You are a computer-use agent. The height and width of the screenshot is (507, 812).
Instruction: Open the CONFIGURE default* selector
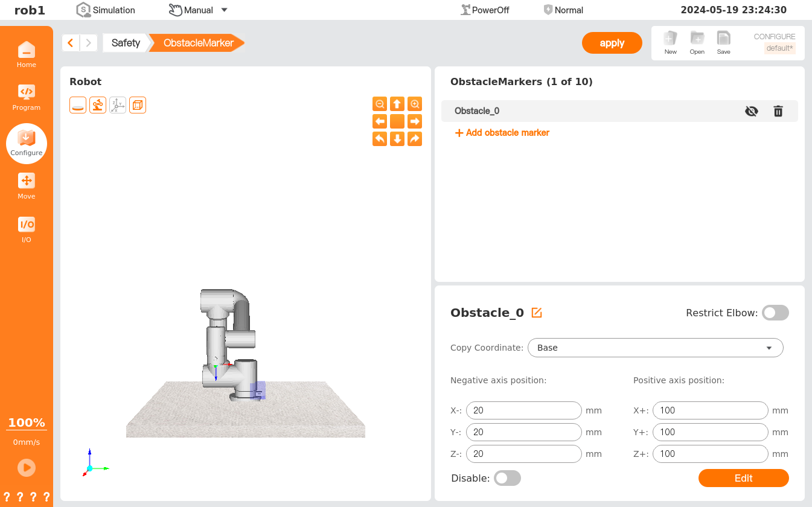[779, 48]
